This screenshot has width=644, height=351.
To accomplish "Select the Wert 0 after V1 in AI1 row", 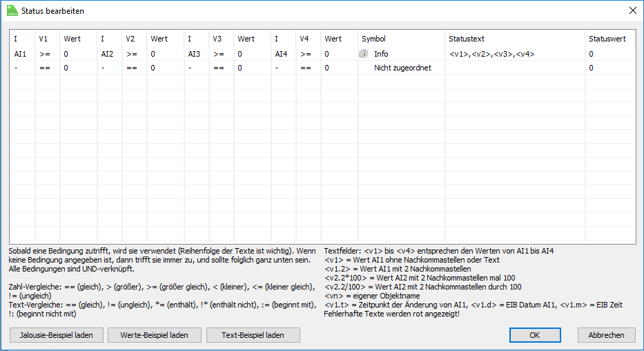I will click(x=79, y=54).
